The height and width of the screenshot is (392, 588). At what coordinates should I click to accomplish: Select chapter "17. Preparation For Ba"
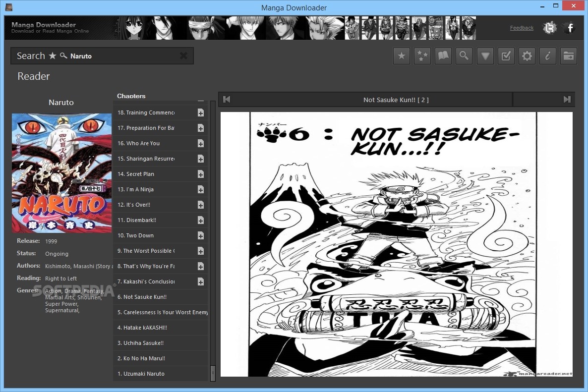pyautogui.click(x=161, y=128)
